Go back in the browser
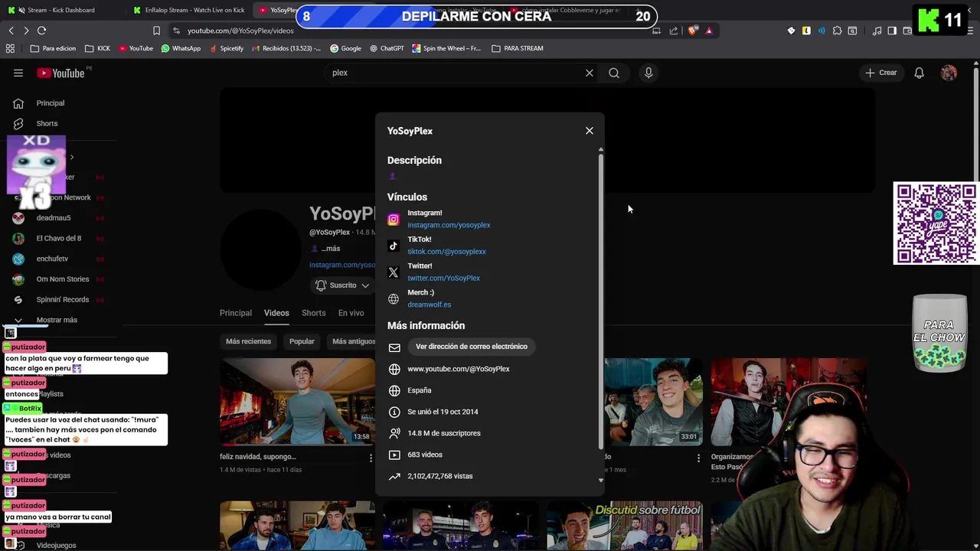The height and width of the screenshot is (551, 980). point(11,31)
